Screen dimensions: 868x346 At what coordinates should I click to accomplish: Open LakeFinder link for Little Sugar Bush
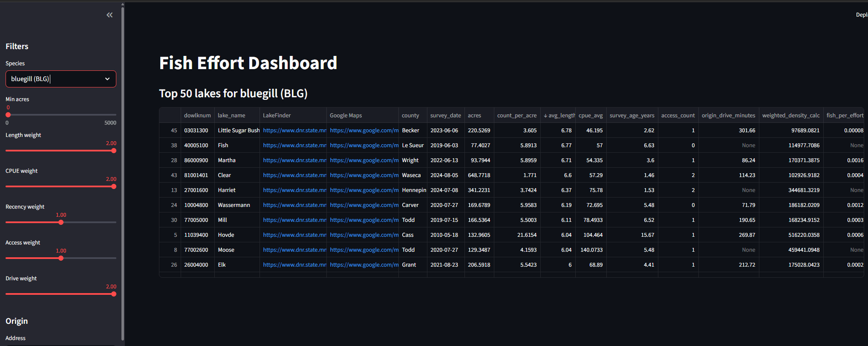click(x=294, y=131)
